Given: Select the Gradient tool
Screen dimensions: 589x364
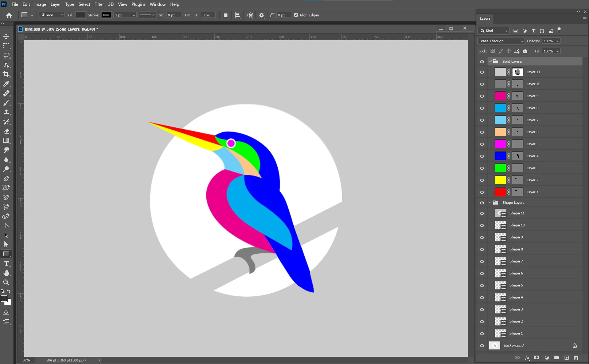Looking at the screenshot, I should [6, 141].
